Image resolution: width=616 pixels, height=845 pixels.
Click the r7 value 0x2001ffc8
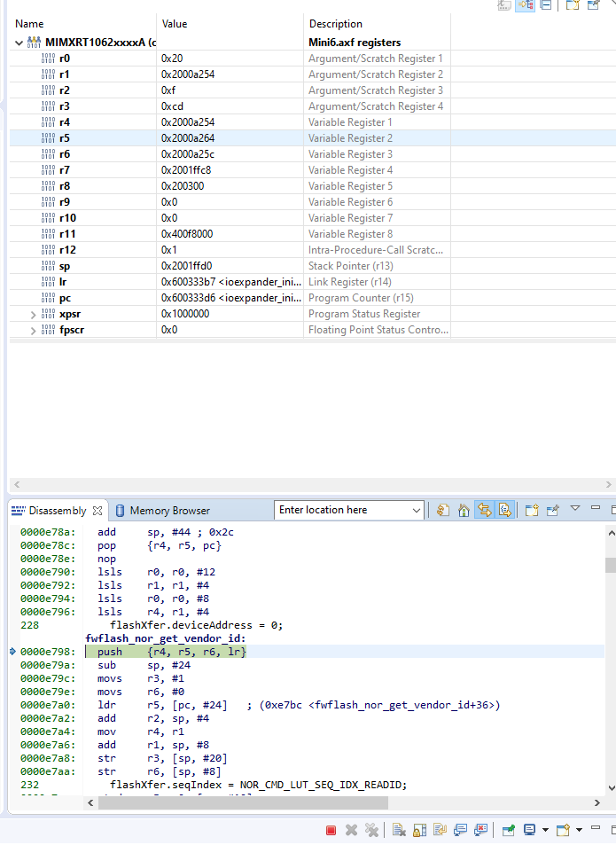[x=186, y=170]
